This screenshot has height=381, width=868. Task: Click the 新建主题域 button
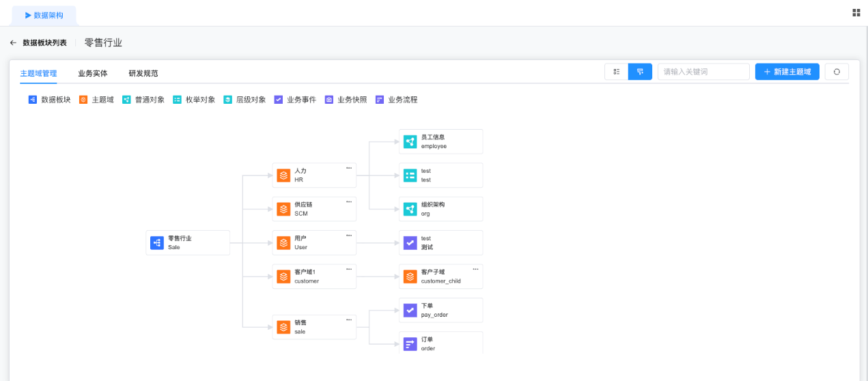(787, 72)
